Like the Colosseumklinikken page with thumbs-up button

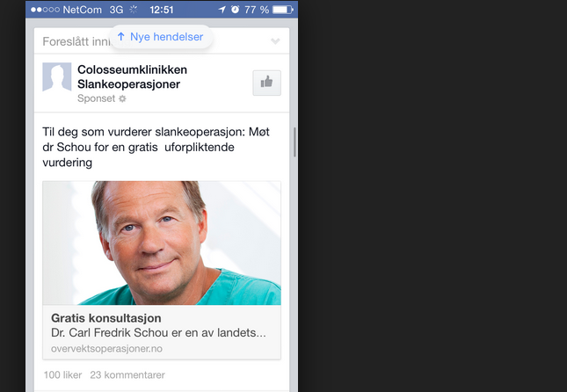click(266, 83)
